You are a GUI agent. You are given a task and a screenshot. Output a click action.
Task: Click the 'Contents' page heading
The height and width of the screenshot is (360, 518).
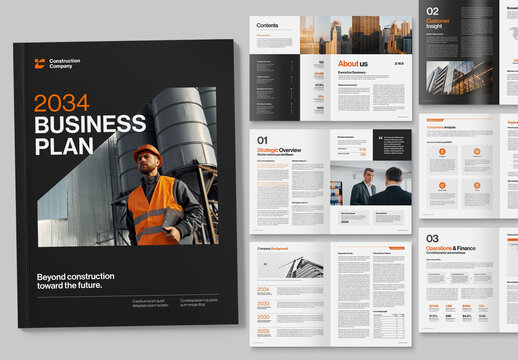(267, 25)
